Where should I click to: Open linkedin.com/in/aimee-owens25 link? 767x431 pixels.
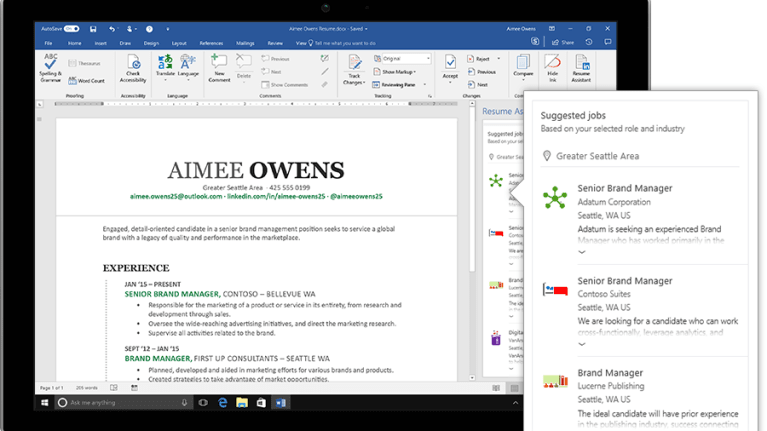[276, 196]
